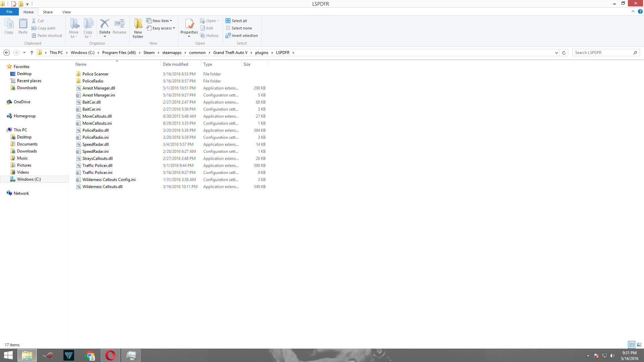This screenshot has height=362, width=644.
Task: Click the Delete icon in ribbon
Action: point(105,24)
